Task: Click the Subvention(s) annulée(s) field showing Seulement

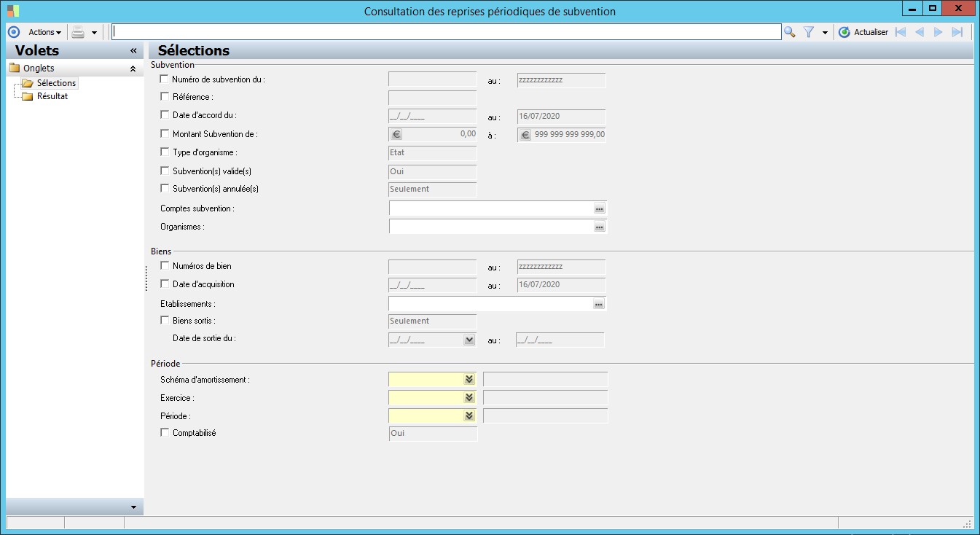Action: tap(433, 190)
